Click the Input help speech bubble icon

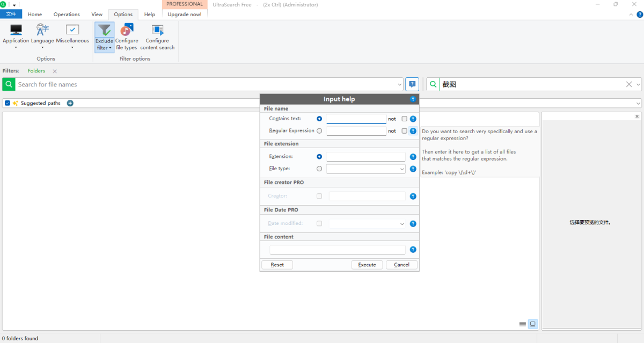coord(412,84)
